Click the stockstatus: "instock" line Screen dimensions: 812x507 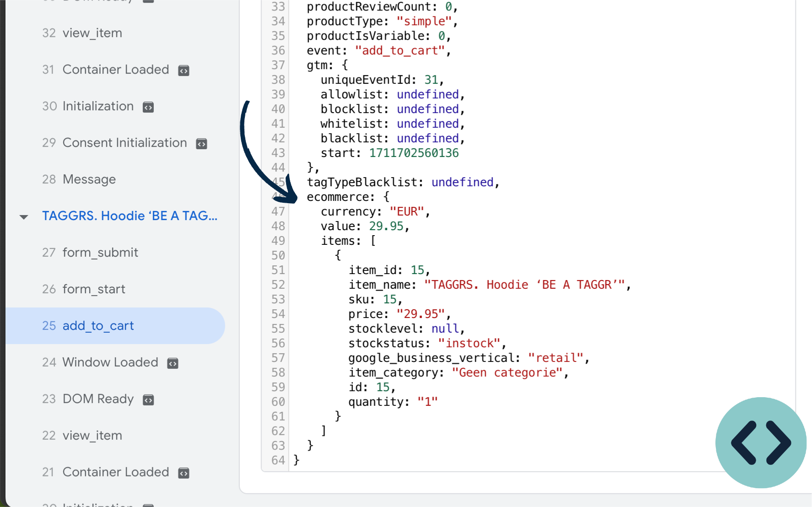coord(427,343)
